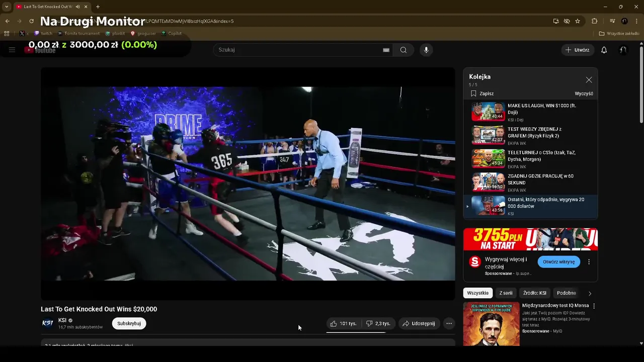Open KSI channel name link
The width and height of the screenshot is (644, 362).
click(62, 320)
